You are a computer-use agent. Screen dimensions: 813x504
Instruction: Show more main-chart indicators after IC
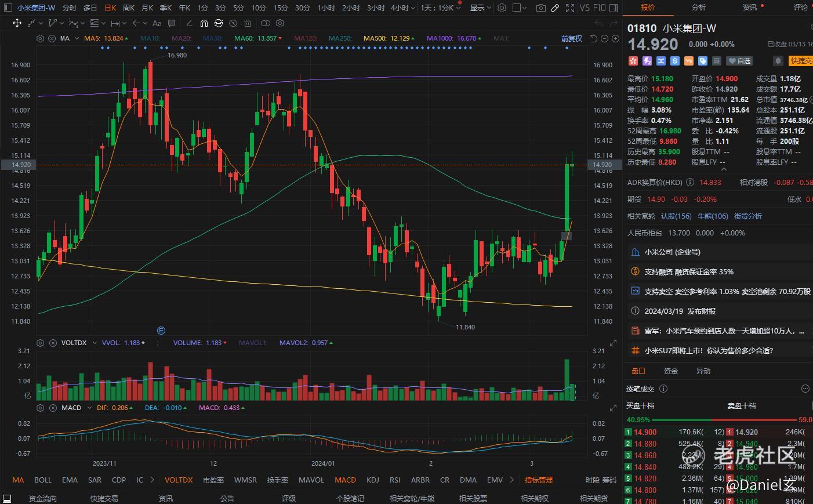(x=153, y=480)
